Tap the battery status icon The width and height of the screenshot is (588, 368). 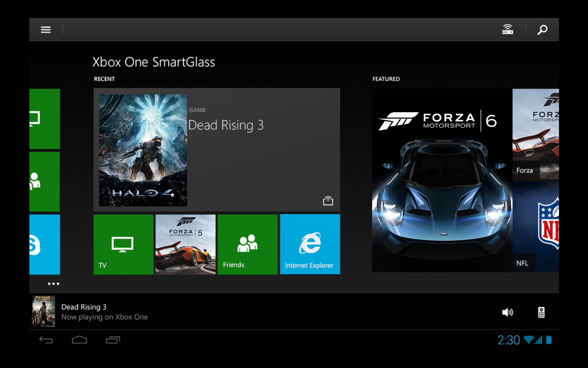coord(549,340)
